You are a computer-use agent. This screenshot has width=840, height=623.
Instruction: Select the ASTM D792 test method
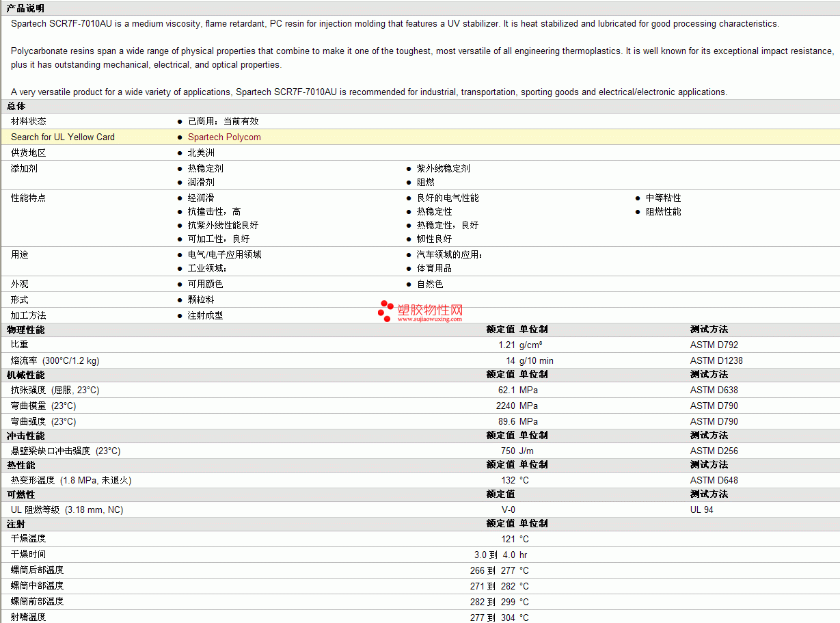point(714,345)
